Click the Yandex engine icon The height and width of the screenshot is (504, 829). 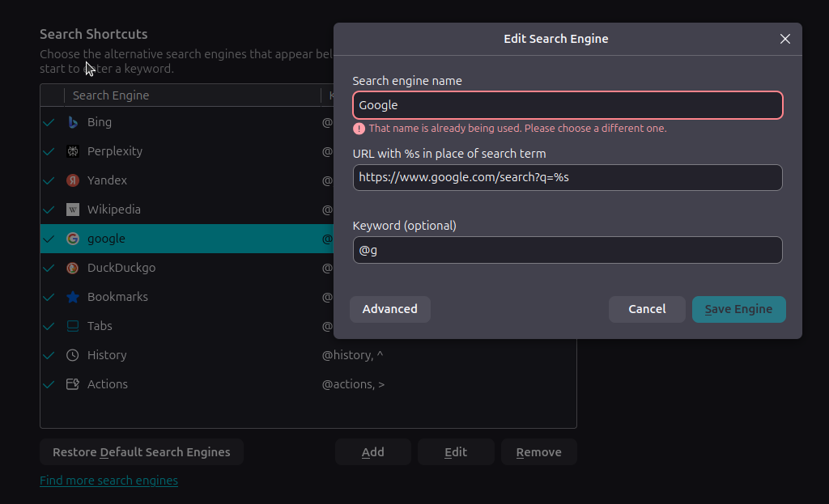[x=73, y=180]
